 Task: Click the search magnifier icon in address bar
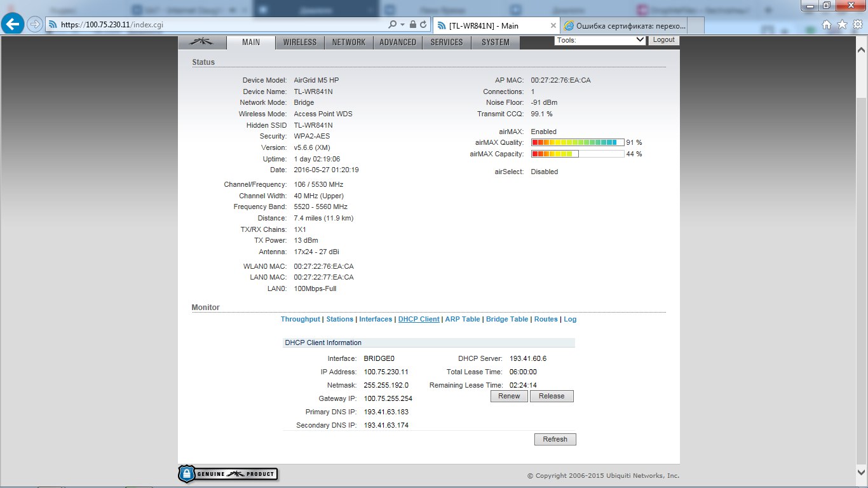point(392,24)
